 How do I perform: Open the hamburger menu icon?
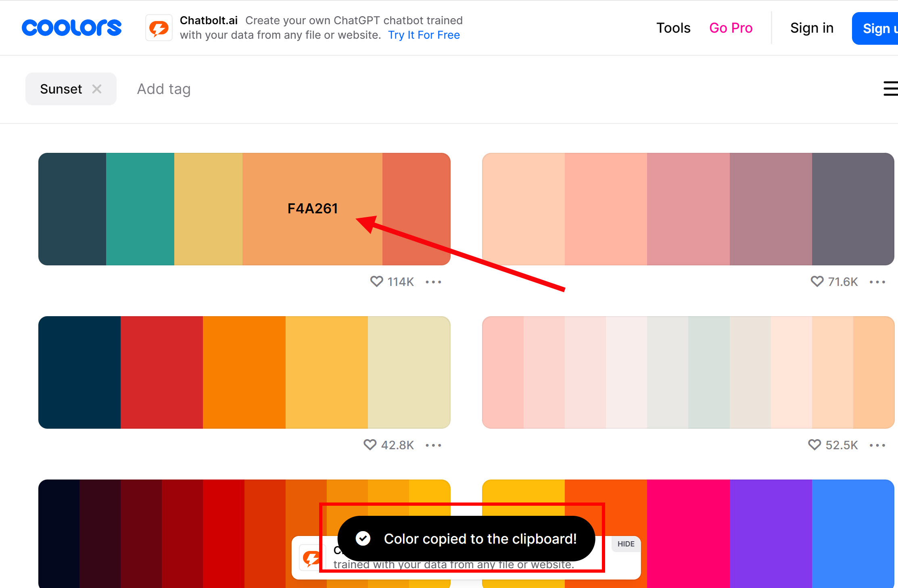[x=890, y=89]
